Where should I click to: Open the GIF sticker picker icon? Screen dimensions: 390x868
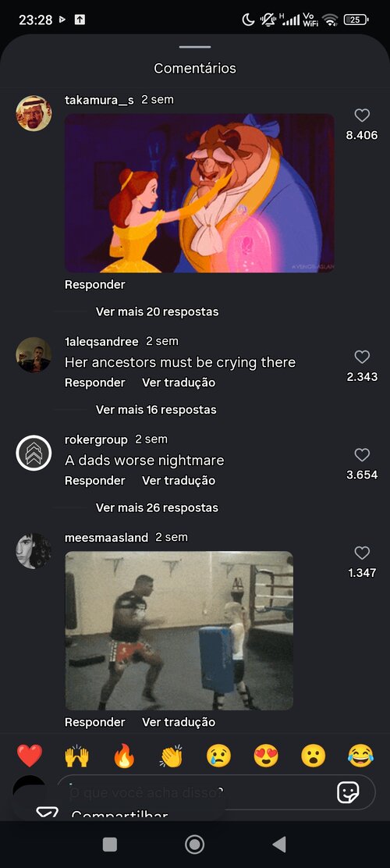click(349, 793)
